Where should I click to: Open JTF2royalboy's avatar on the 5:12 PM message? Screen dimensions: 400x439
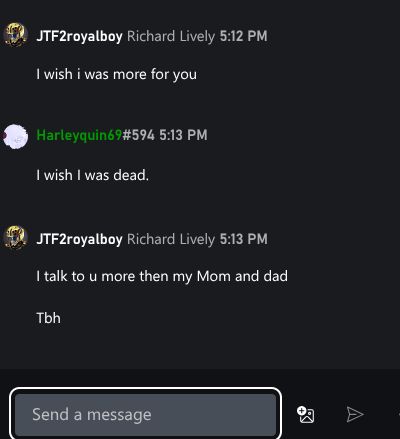coord(15,35)
